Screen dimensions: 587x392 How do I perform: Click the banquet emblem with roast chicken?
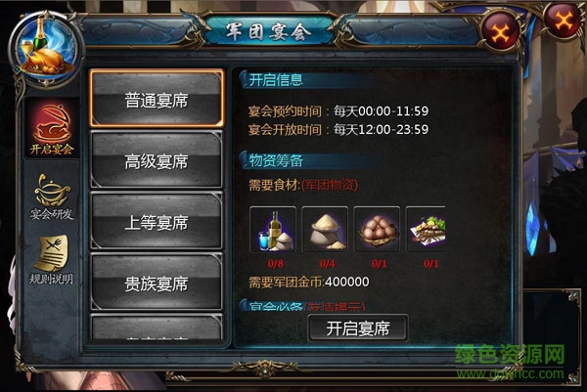45,49
